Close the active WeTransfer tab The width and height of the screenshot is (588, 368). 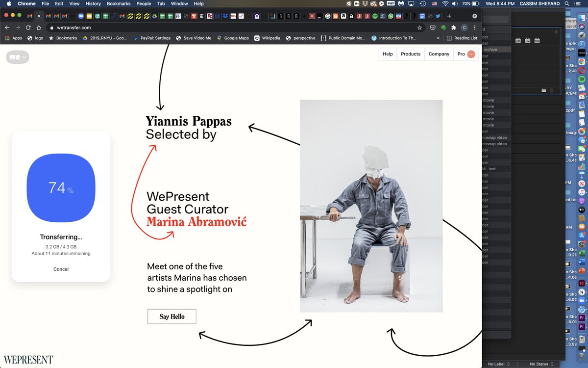[39, 16]
